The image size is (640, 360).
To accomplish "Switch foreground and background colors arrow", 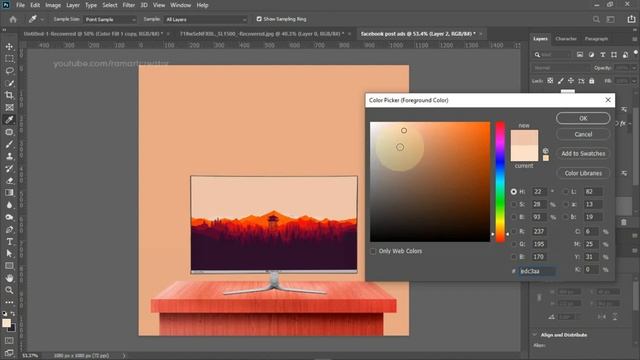I will (13, 313).
